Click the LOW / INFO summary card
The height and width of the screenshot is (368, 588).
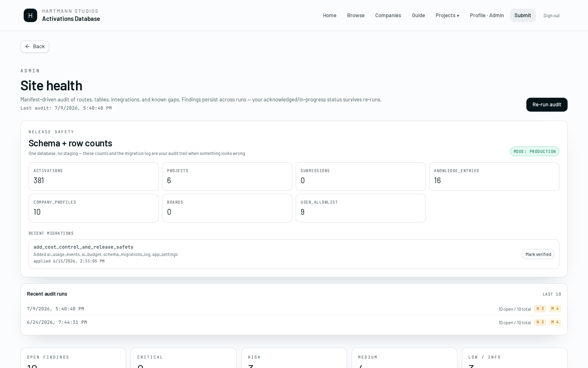514,358
